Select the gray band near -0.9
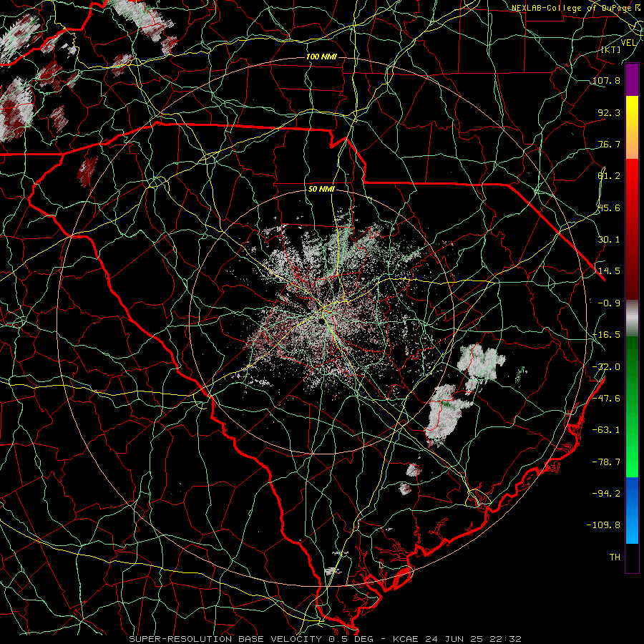The image size is (644, 644). [x=632, y=318]
